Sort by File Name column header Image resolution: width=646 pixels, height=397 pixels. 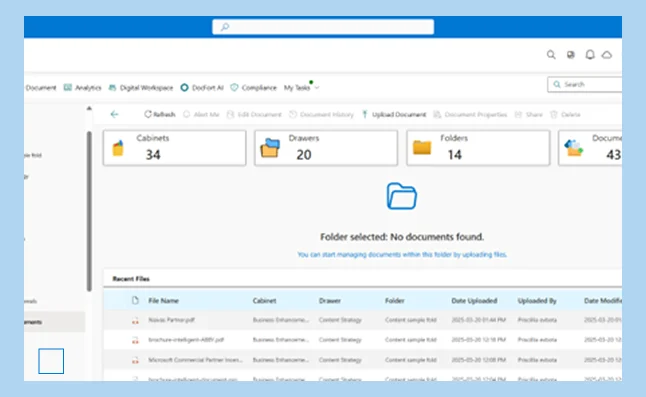click(x=163, y=301)
